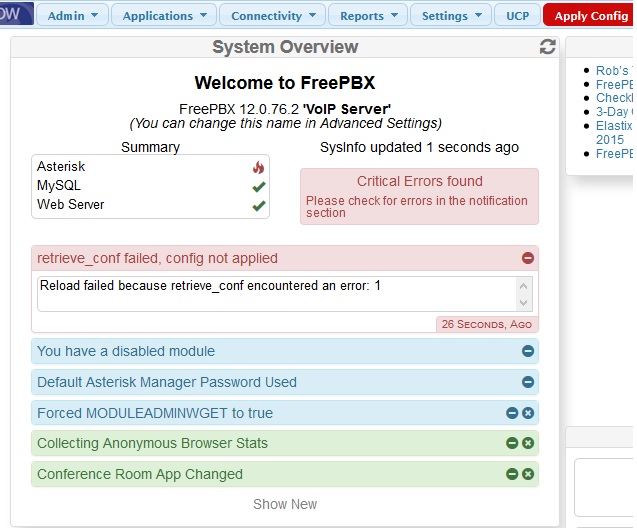Click the Asterisk summary row label
This screenshot has width=637, height=532.
(61, 167)
